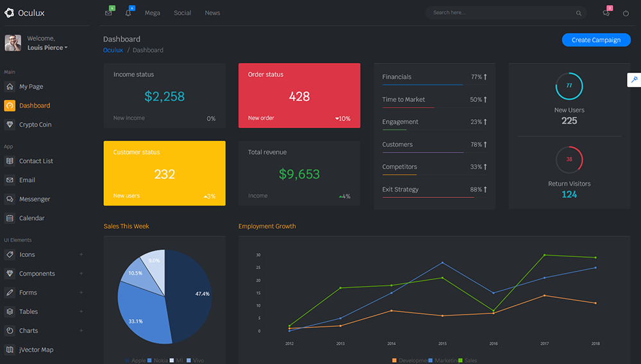641x364 pixels.
Task: Open the settings panel side tab icon
Action: [633, 80]
